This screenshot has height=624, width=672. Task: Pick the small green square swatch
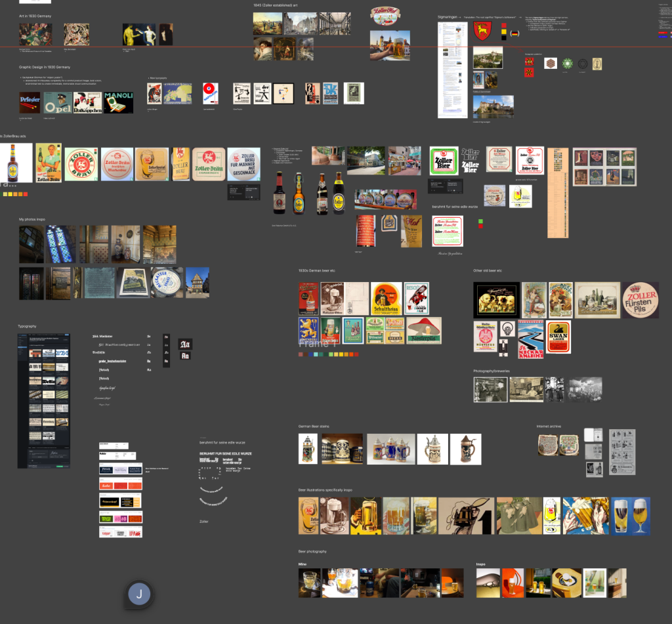pyautogui.click(x=481, y=220)
